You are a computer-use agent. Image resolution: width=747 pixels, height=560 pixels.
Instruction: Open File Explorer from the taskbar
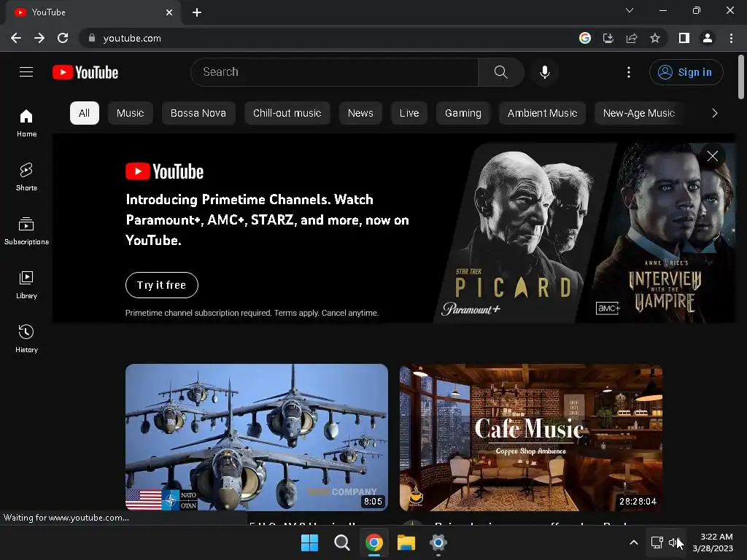click(x=406, y=542)
